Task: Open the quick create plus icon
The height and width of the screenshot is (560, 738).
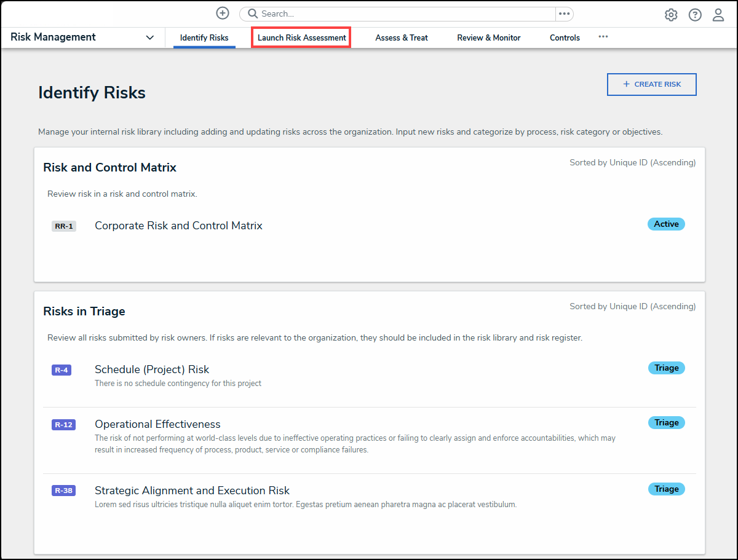Action: coord(222,13)
